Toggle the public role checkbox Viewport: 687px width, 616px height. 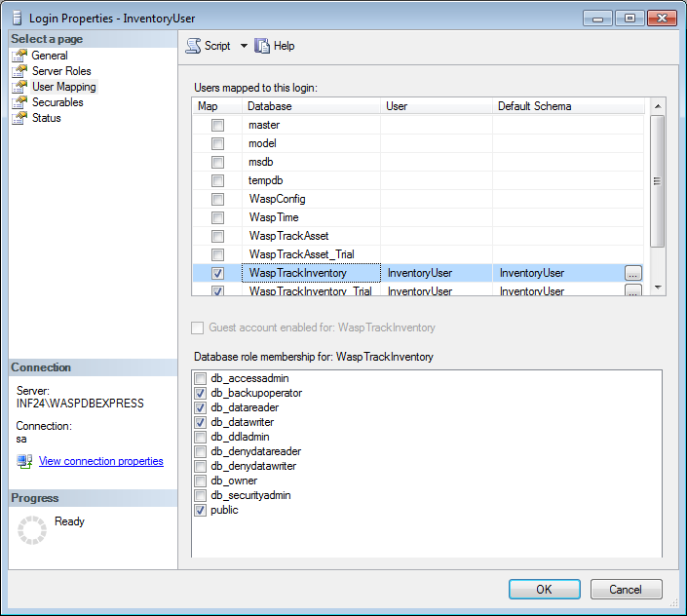(200, 511)
